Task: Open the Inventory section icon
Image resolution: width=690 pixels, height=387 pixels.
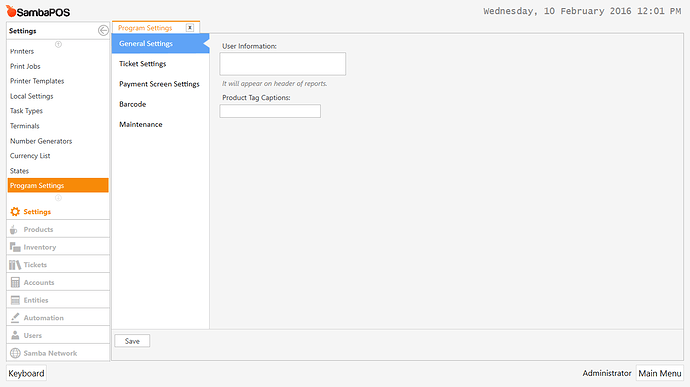Action: [15, 247]
